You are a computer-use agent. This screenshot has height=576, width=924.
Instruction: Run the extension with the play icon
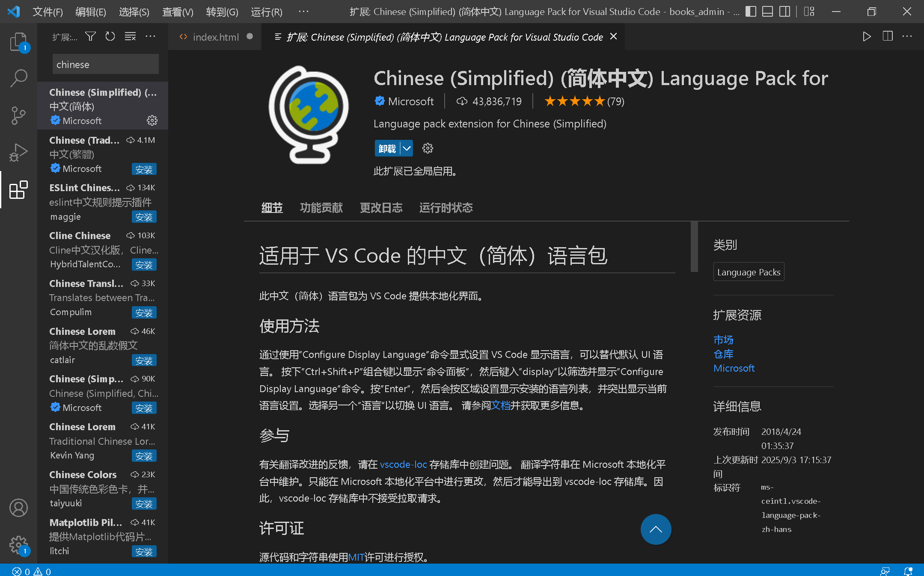[x=867, y=37]
